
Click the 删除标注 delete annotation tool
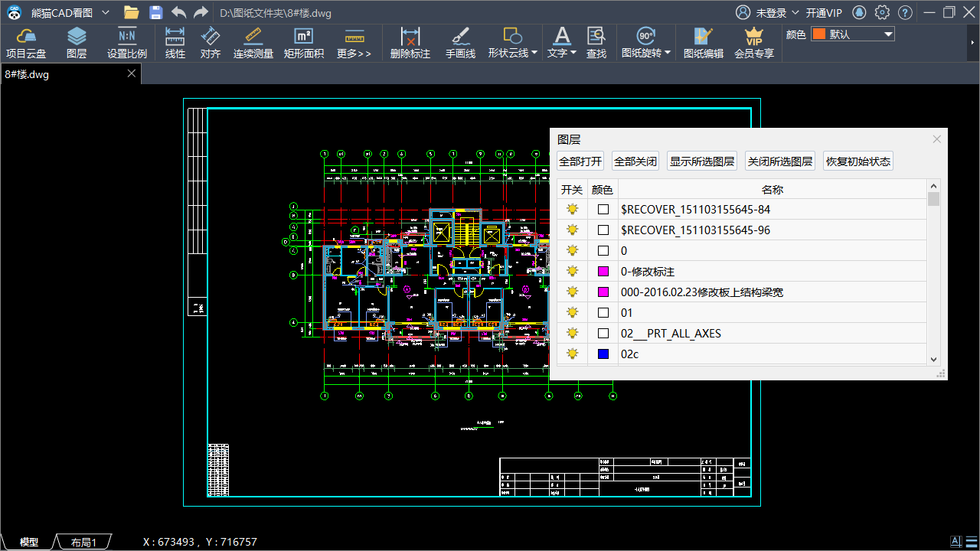point(410,43)
